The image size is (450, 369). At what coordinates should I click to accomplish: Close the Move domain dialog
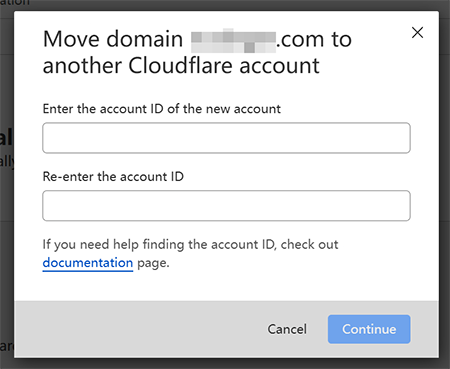pos(417,33)
